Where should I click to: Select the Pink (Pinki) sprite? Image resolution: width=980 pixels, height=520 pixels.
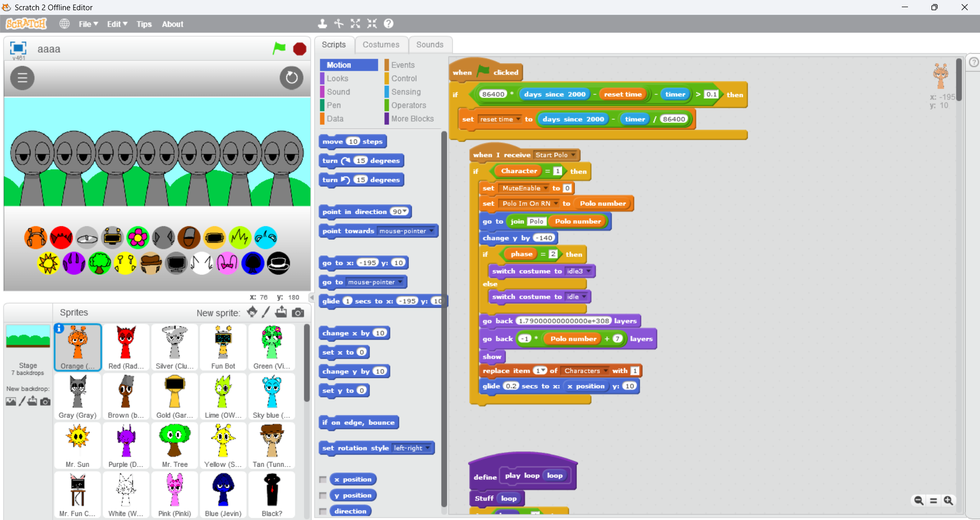(175, 495)
